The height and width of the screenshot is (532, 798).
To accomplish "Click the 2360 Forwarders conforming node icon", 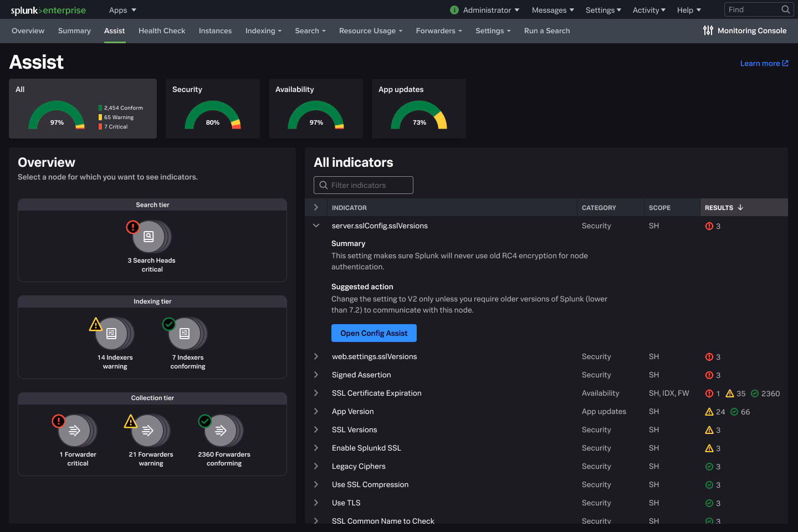I will pos(221,431).
